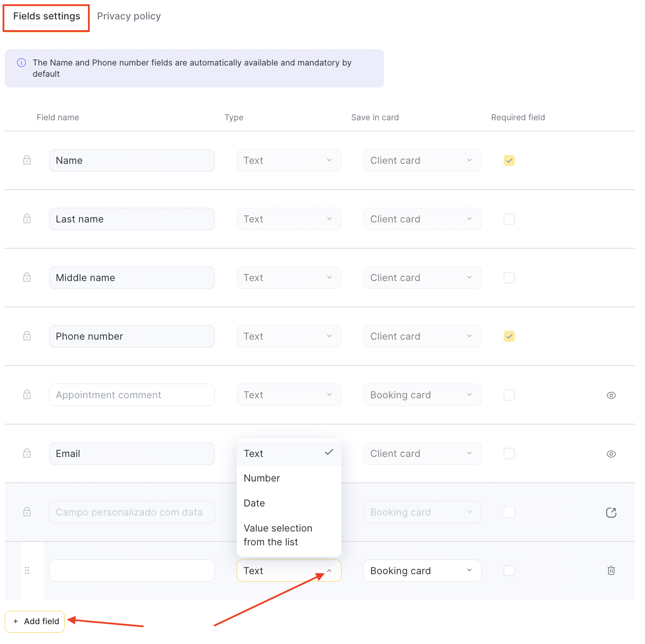Mark Middle name as a required field
Viewport: 645px width, 644px height.
click(x=509, y=278)
